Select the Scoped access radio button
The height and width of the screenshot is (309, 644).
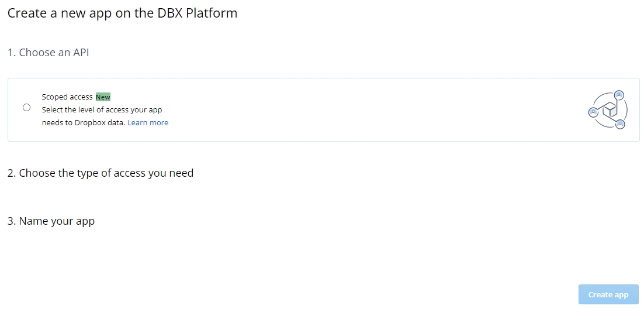point(26,108)
